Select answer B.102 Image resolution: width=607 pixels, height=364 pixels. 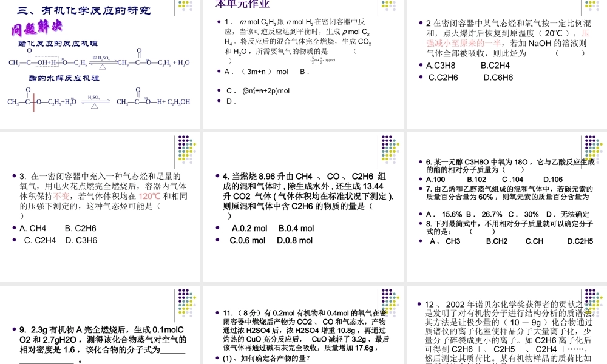476,180
